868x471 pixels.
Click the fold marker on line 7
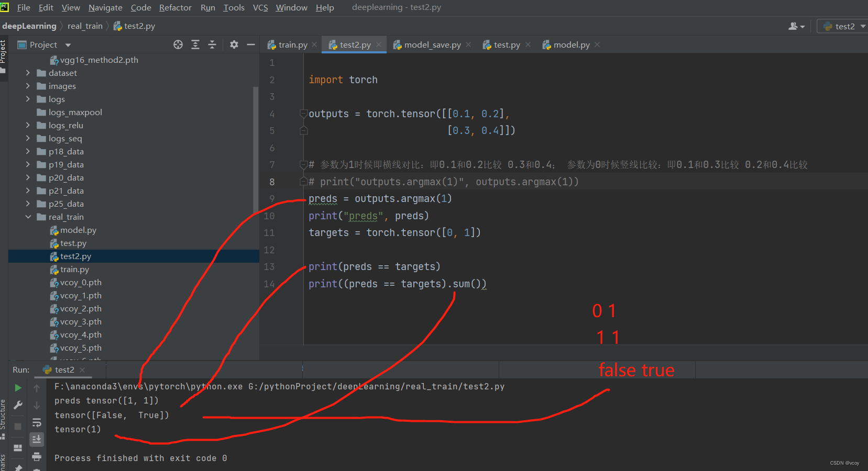(x=303, y=164)
